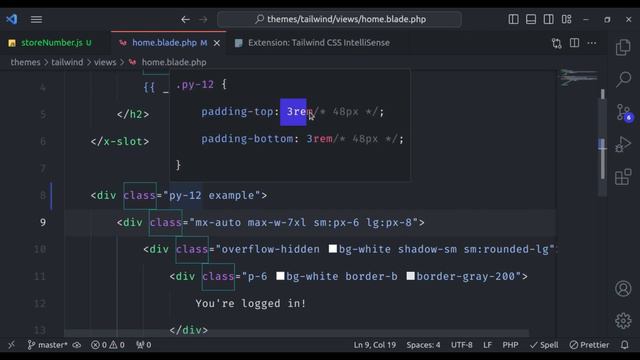
Task: Go back with the left arrow
Action: click(x=185, y=19)
